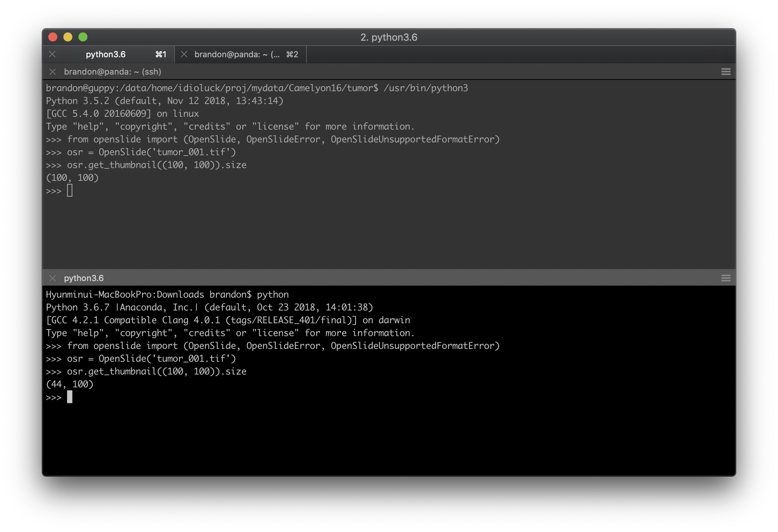
Task: Click the red close traffic light
Action: 53,37
